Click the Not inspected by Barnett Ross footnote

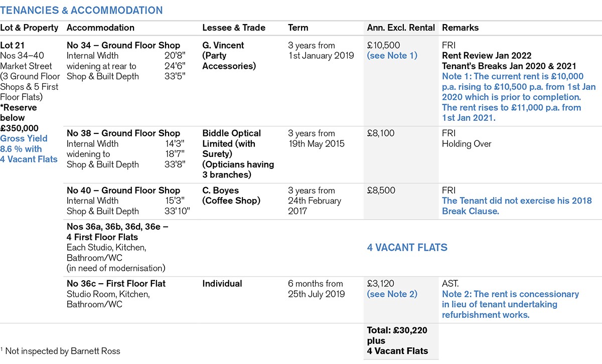(x=62, y=351)
